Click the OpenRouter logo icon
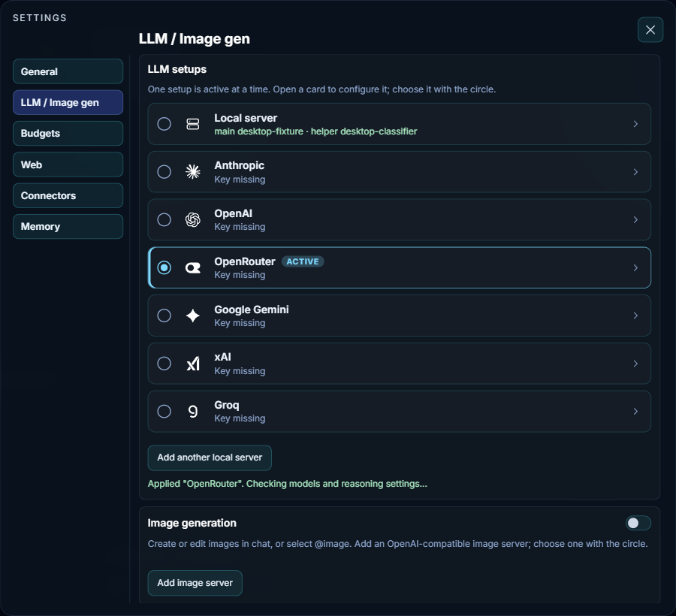The image size is (676, 616). click(193, 267)
